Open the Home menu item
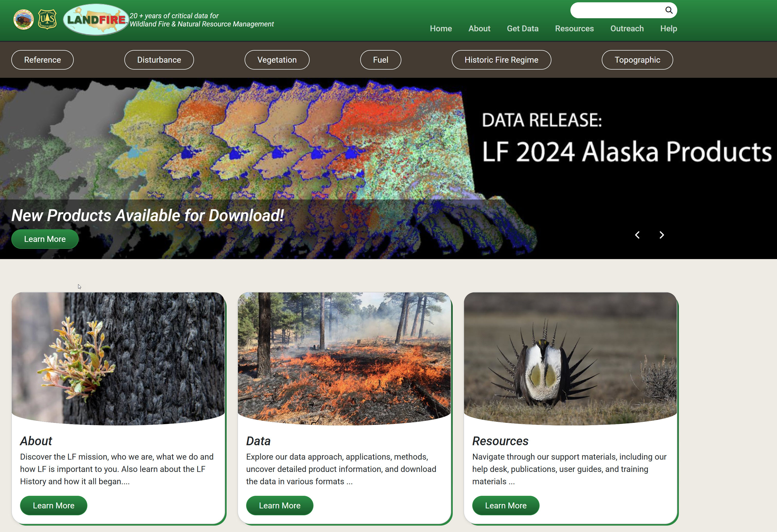777x532 pixels. coord(441,28)
